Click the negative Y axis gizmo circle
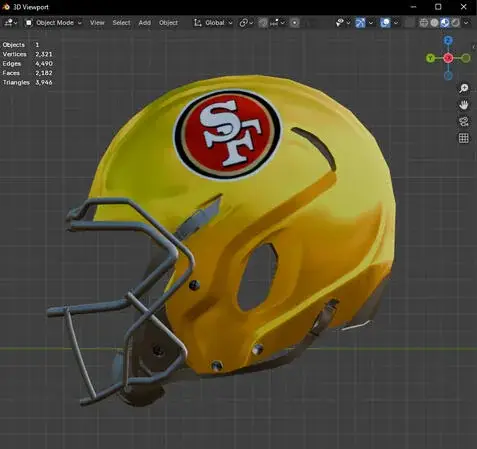This screenshot has height=449, width=477. [466, 58]
